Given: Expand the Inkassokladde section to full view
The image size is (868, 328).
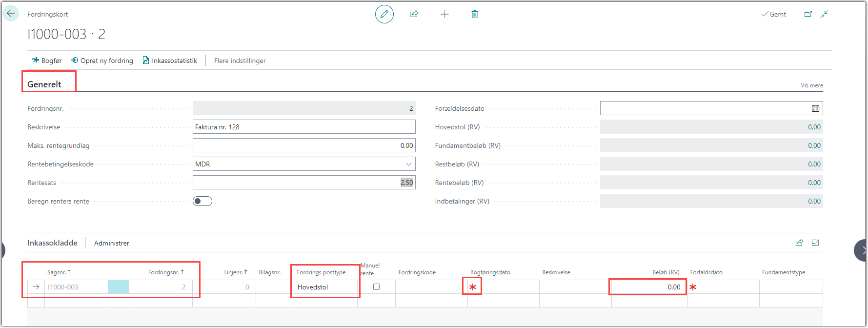Looking at the screenshot, I should click(x=815, y=243).
